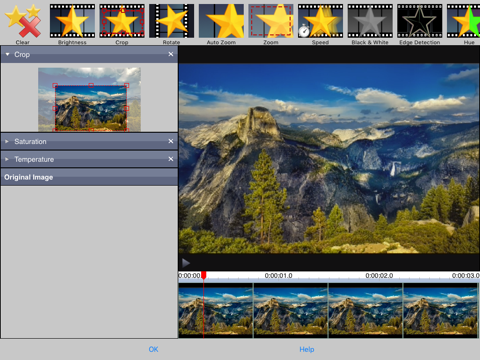480x360 pixels.
Task: Remove the Temperature effect
Action: tap(171, 159)
